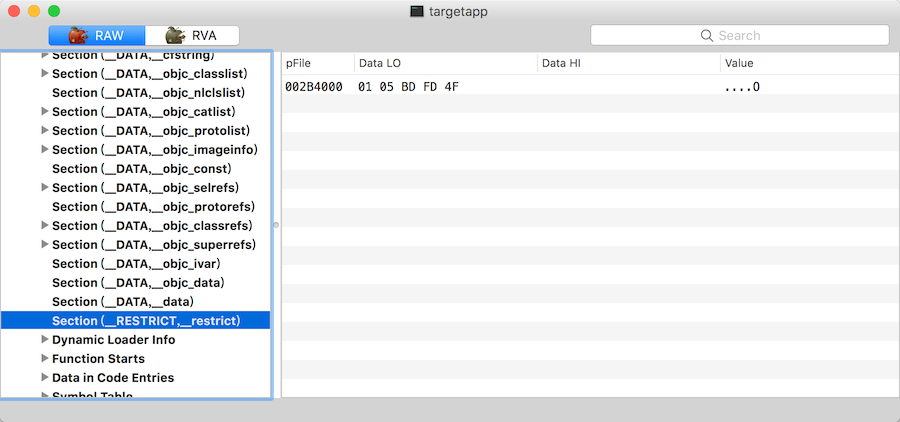Expand the __objc_classlist section

[44, 74]
